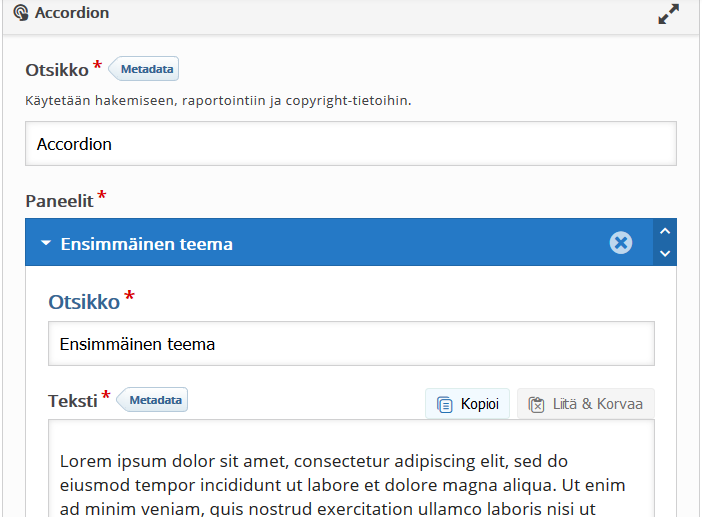Click the Kopioi copy button
702x517 pixels.
(x=468, y=404)
